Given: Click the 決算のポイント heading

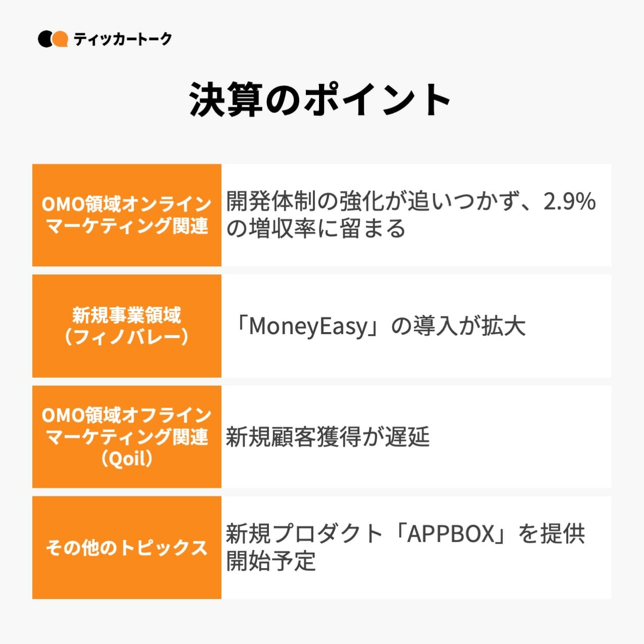Looking at the screenshot, I should pyautogui.click(x=321, y=100).
